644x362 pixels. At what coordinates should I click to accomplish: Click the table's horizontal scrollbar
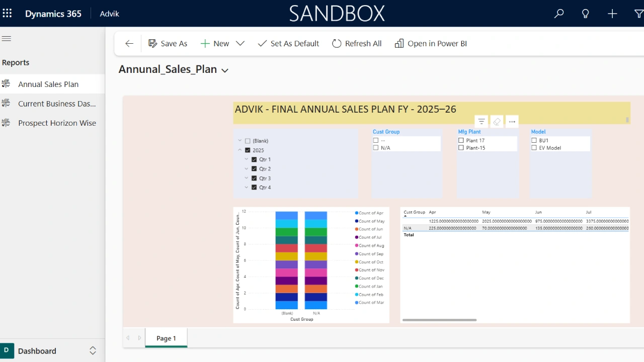click(x=439, y=320)
